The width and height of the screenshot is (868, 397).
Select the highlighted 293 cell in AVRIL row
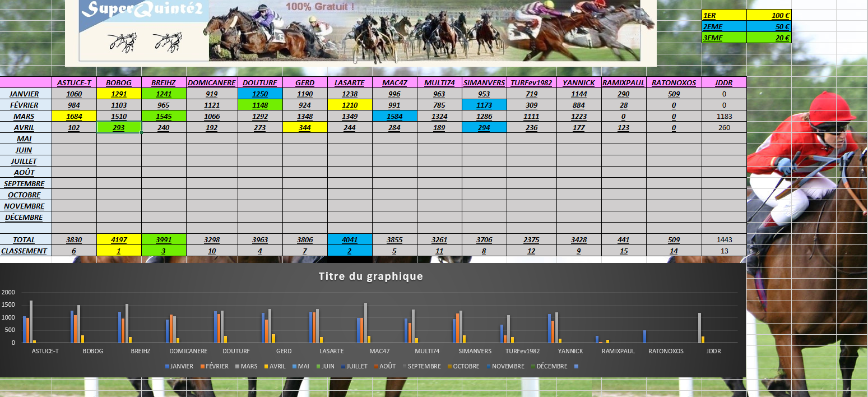[x=119, y=127]
